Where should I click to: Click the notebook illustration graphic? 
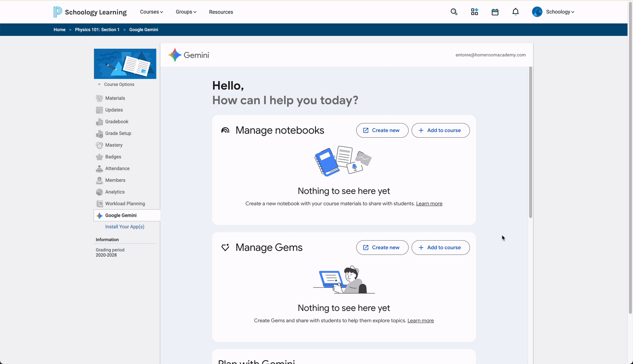(x=343, y=161)
